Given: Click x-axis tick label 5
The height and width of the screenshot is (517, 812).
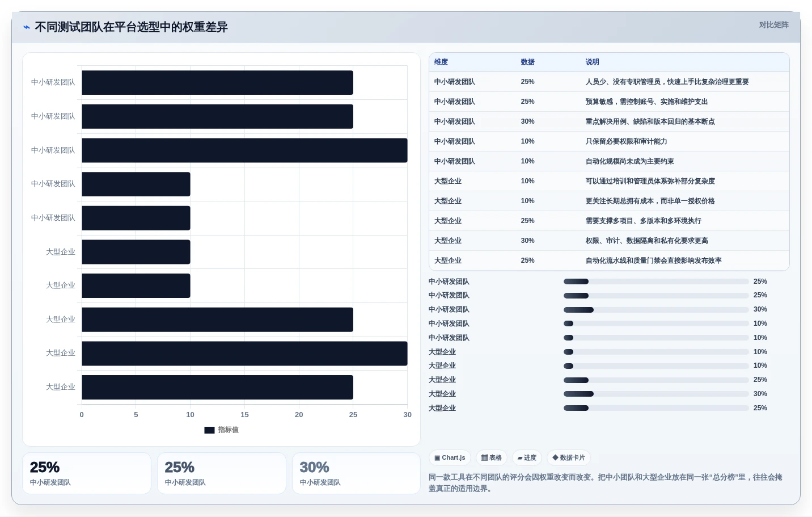Looking at the screenshot, I should 136,415.
